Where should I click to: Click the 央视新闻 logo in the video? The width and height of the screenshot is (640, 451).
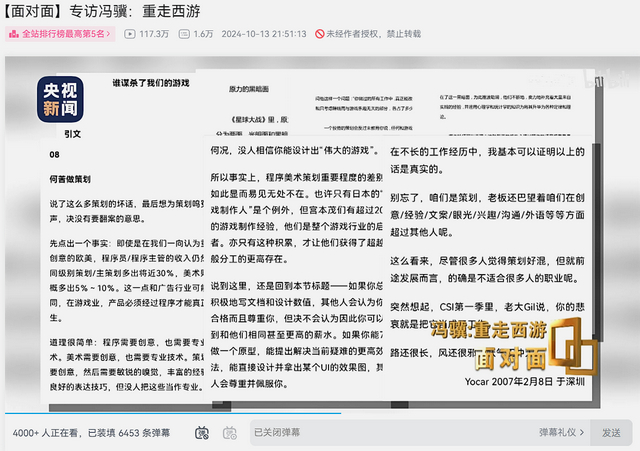click(x=60, y=100)
